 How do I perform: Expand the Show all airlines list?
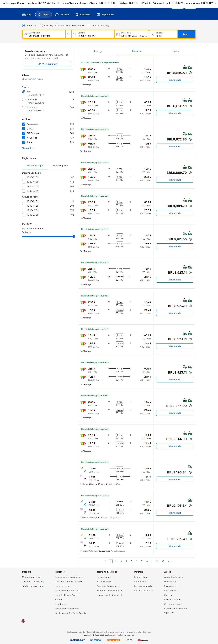point(28,148)
